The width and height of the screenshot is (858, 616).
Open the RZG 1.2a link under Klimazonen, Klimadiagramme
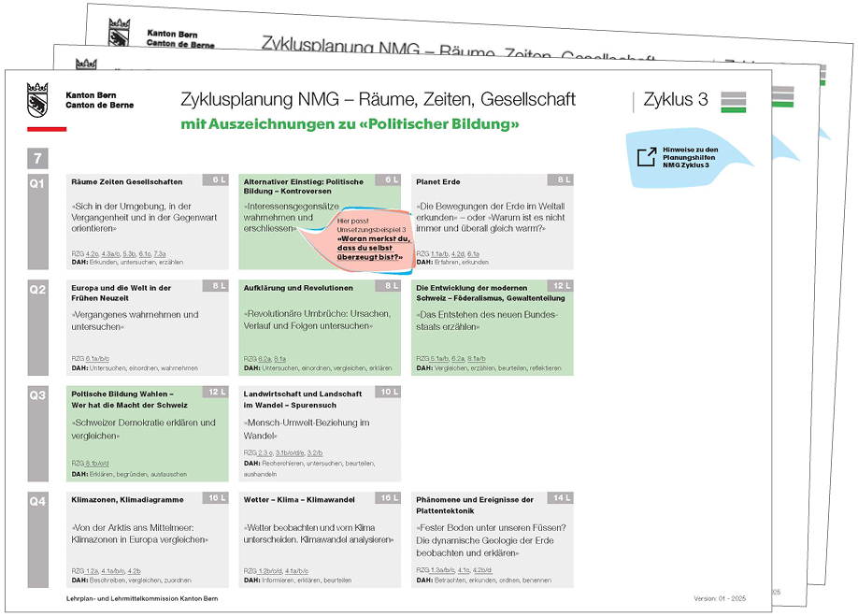[92, 570]
